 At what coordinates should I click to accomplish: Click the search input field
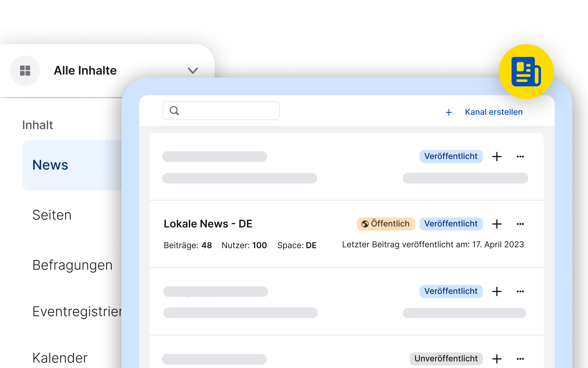(x=221, y=111)
